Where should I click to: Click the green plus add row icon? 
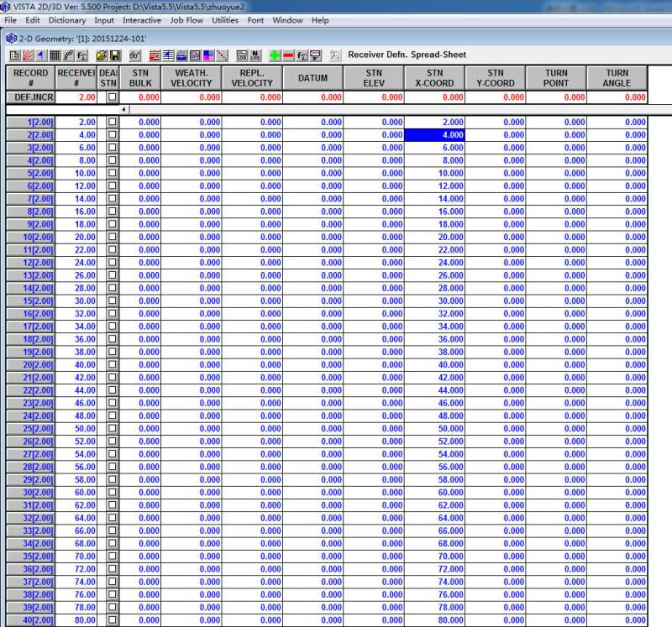275,55
